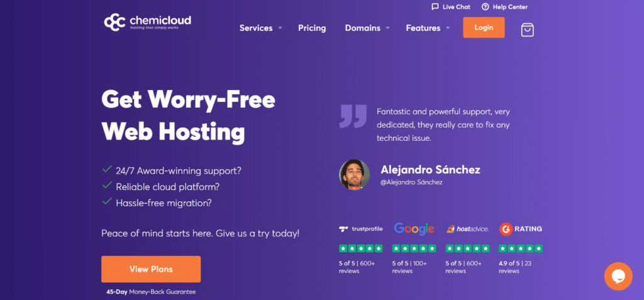Open the hostadvice rating logo
644x300 pixels.
(x=467, y=229)
